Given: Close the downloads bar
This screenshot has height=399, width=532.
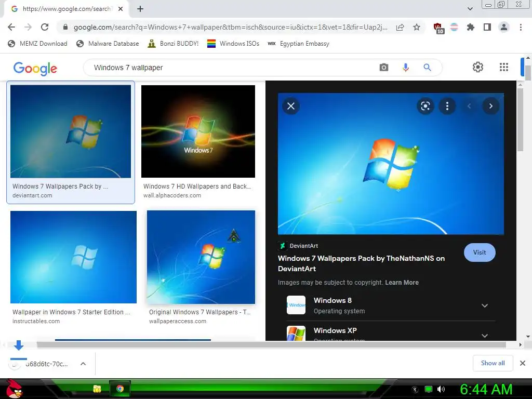Looking at the screenshot, I should click(523, 363).
